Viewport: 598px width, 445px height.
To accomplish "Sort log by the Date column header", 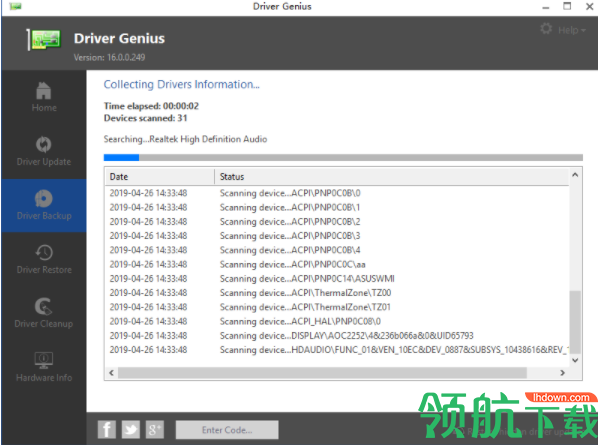I will [160, 177].
